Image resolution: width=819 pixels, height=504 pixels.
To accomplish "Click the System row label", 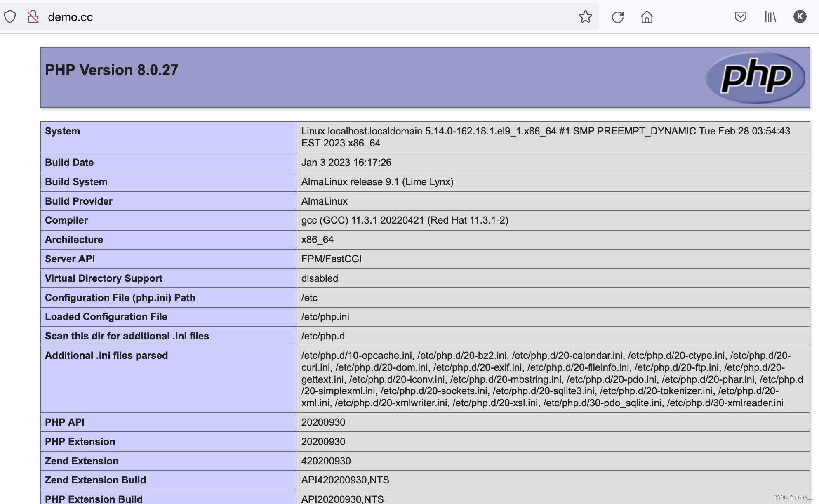I will click(x=62, y=131).
